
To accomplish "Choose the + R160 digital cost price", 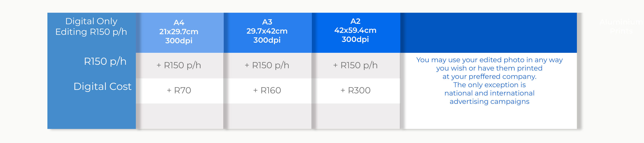I will pos(267,90).
